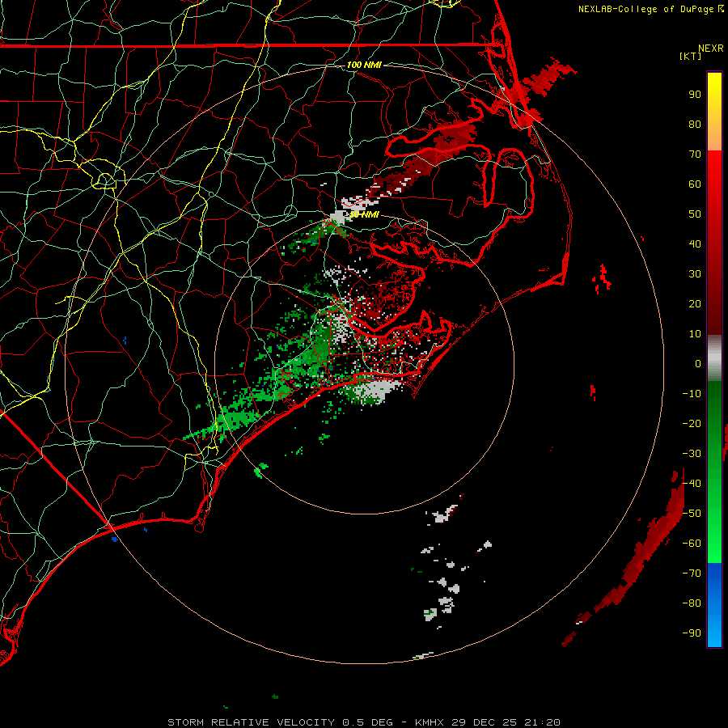Image resolution: width=728 pixels, height=728 pixels.
Task: Click the NEXR label above the color scale
Action: [710, 49]
